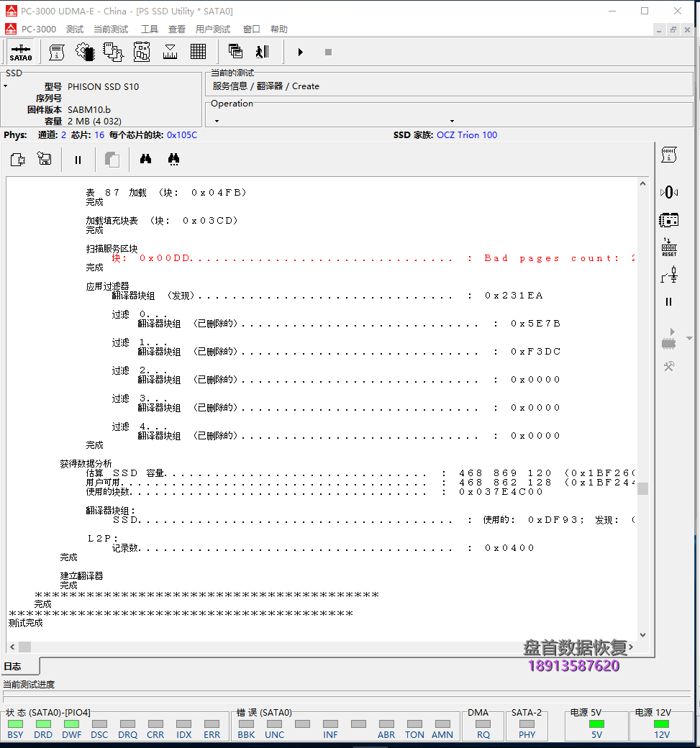Open the 帮助 menu
Image resolution: width=700 pixels, height=748 pixels.
[278, 29]
